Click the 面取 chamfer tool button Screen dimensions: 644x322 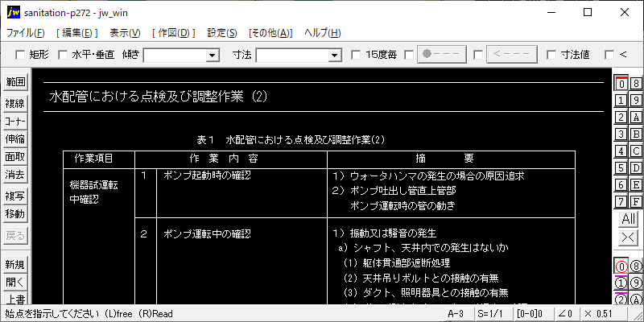14,157
